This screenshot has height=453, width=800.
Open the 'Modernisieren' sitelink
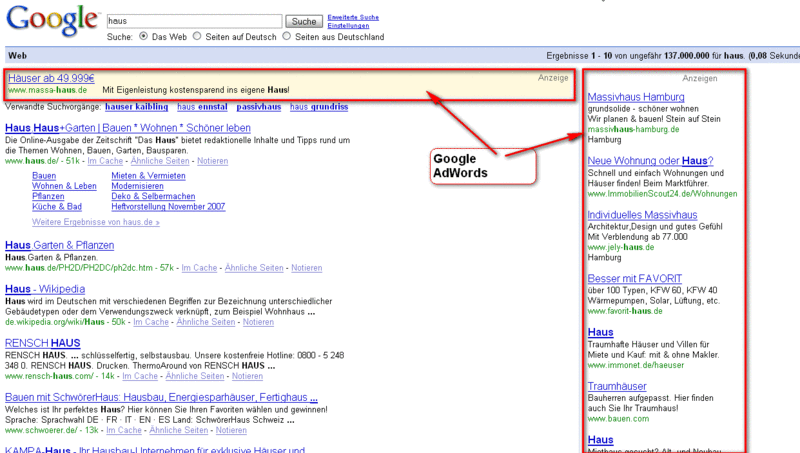click(x=137, y=186)
